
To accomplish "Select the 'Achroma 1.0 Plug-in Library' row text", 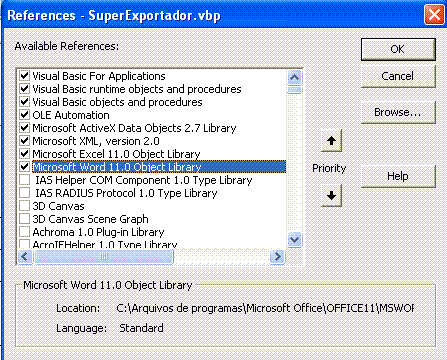I will pos(98,232).
